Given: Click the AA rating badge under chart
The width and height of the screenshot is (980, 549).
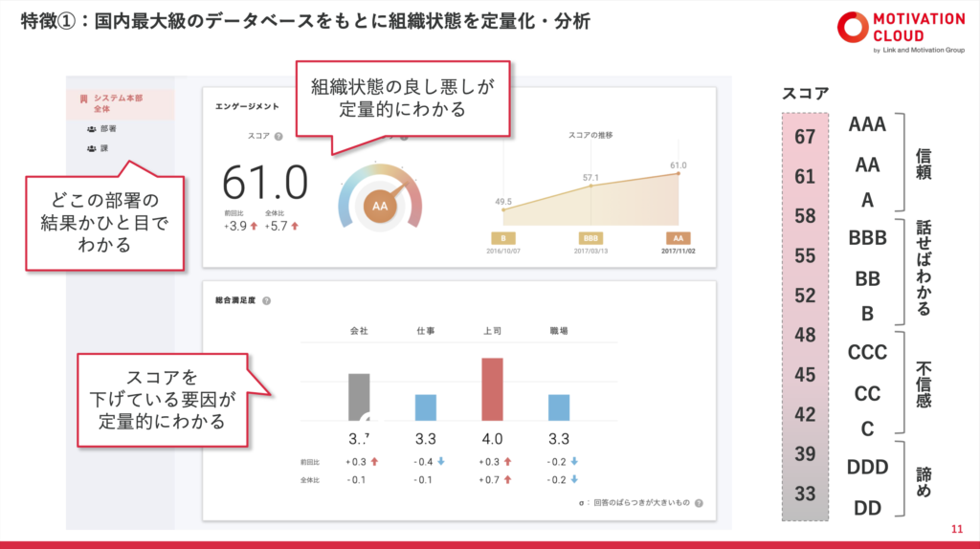Looking at the screenshot, I should coord(679,238).
